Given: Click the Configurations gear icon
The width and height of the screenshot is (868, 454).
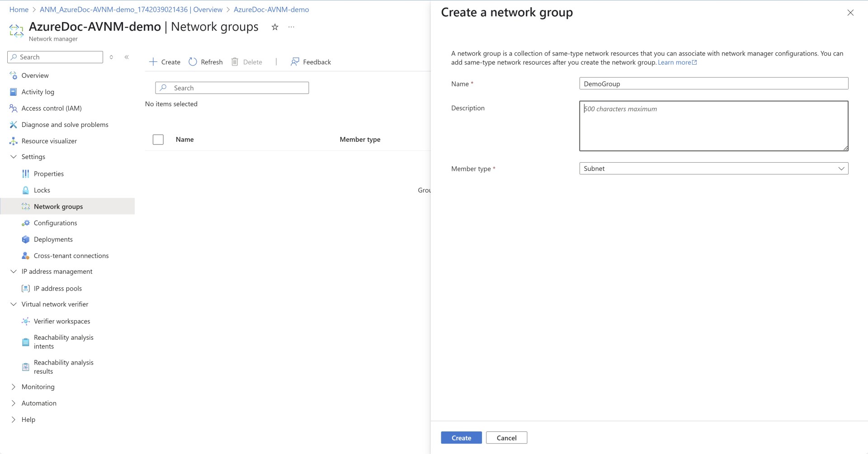Looking at the screenshot, I should [x=26, y=223].
